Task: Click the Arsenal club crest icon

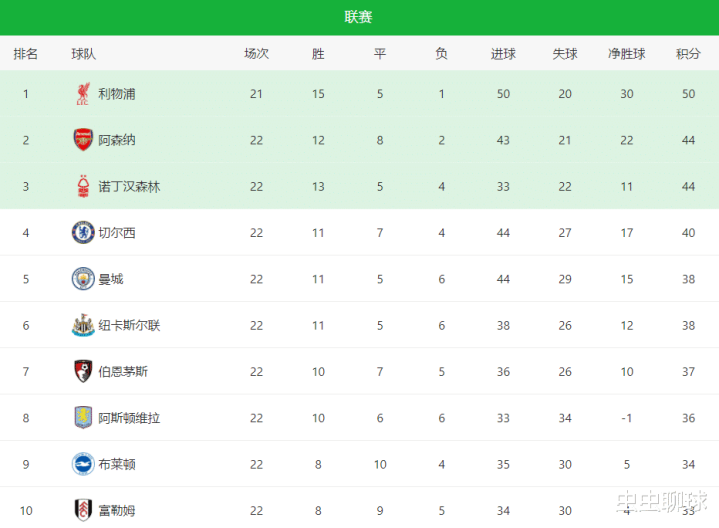Action: (x=83, y=140)
